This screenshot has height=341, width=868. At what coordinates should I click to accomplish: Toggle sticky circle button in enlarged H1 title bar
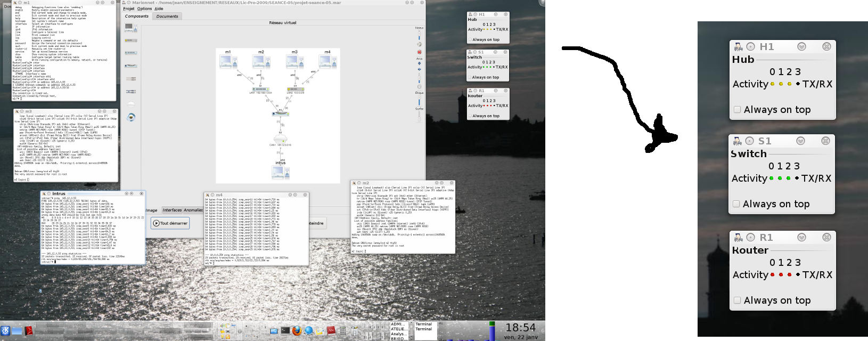(751, 47)
